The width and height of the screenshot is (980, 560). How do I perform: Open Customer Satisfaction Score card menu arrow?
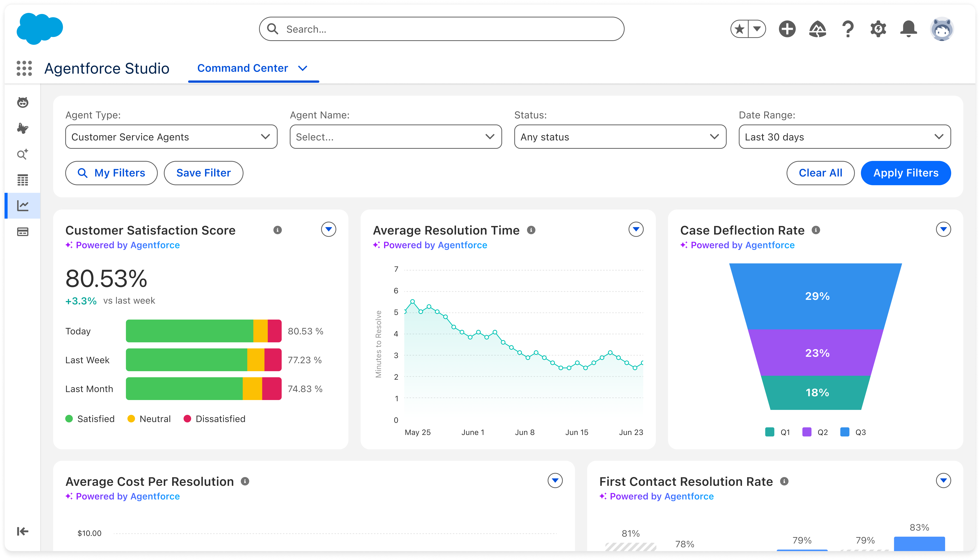(x=329, y=230)
